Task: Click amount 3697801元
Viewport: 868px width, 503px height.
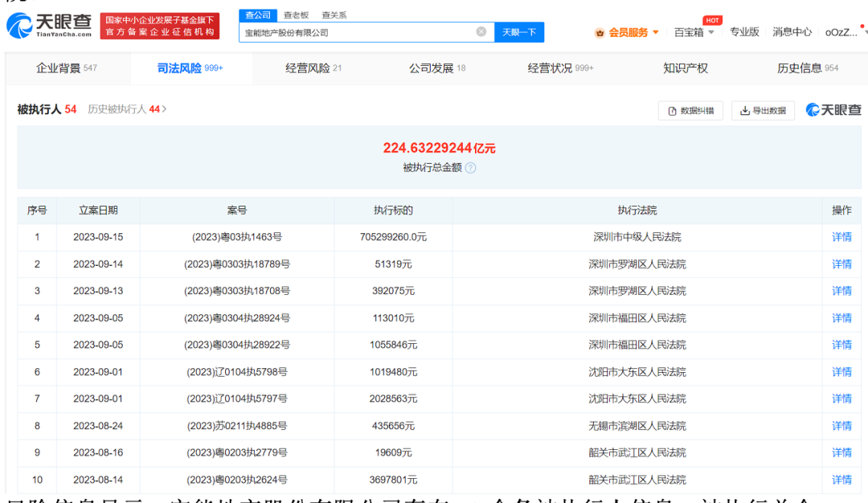Action: tap(393, 480)
